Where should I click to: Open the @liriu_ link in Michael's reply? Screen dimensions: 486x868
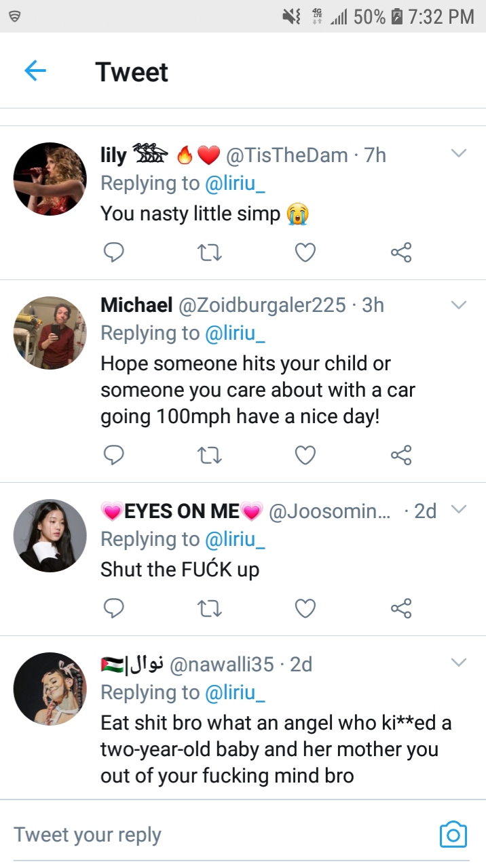234,333
